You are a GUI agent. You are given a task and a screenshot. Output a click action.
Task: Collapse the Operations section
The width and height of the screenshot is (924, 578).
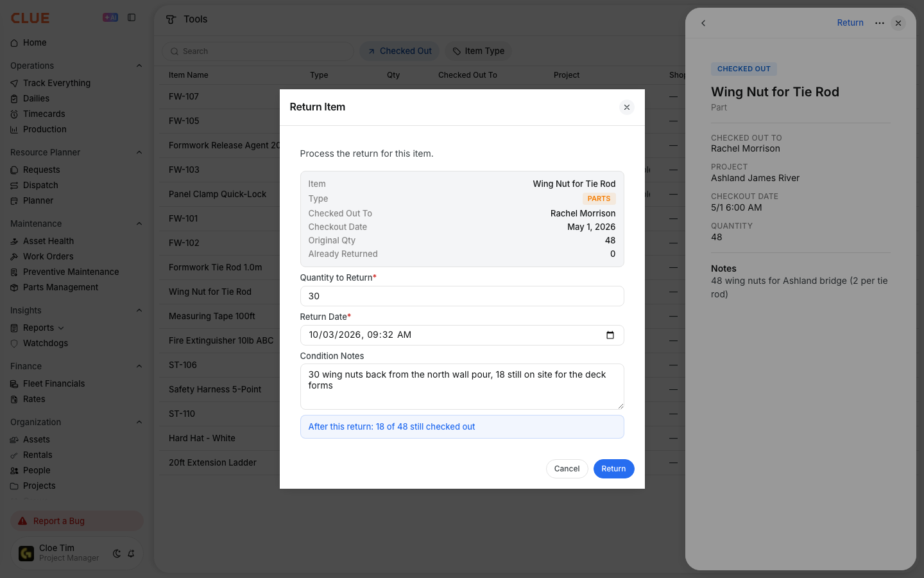pos(139,66)
